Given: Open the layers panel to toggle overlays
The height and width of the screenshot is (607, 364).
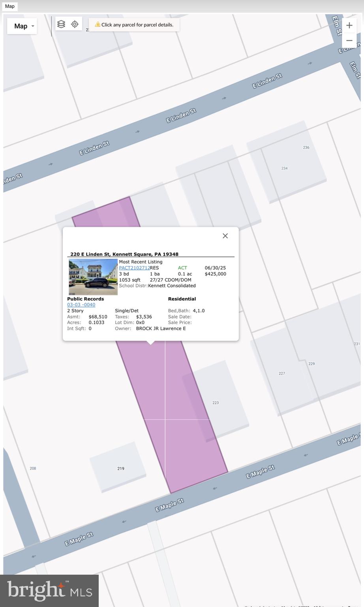Looking at the screenshot, I should tap(61, 24).
